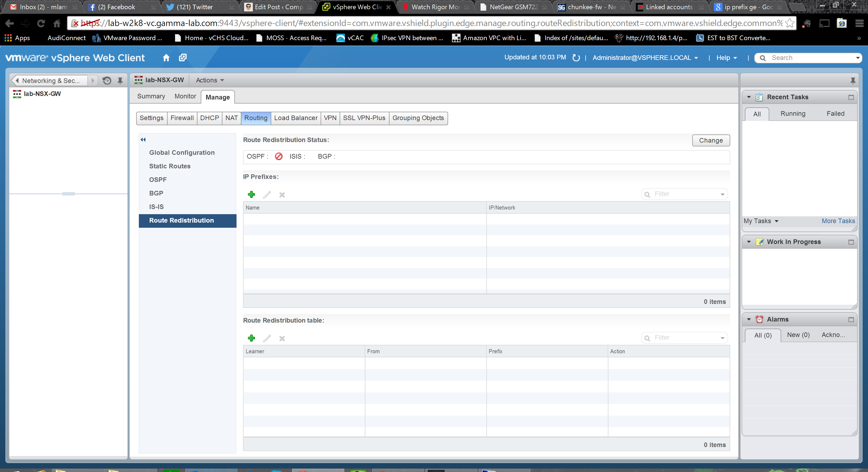Image resolution: width=868 pixels, height=472 pixels.
Task: Pin the right-side tasks panel
Action: (x=853, y=81)
